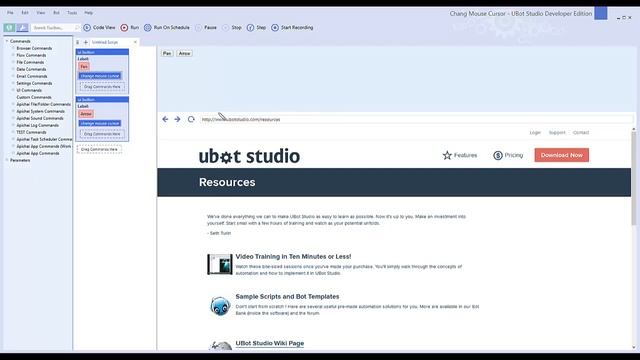The width and height of the screenshot is (640, 360).
Task: Open the Video Training thumbnail
Action: coord(220,264)
